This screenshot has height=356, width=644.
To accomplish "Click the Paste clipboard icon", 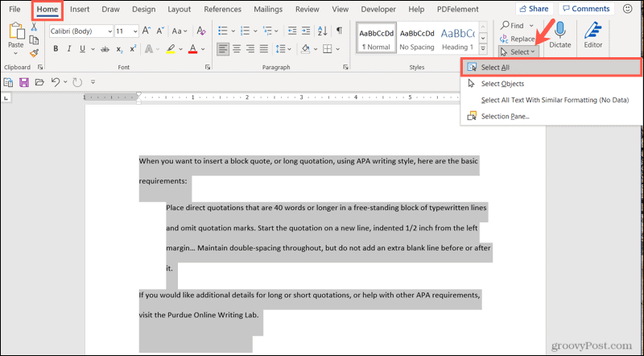I will 15,31.
